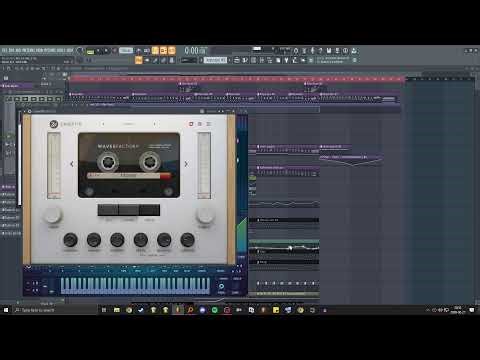Click the large white input knob
The width and height of the screenshot is (480, 360).
pos(53,215)
